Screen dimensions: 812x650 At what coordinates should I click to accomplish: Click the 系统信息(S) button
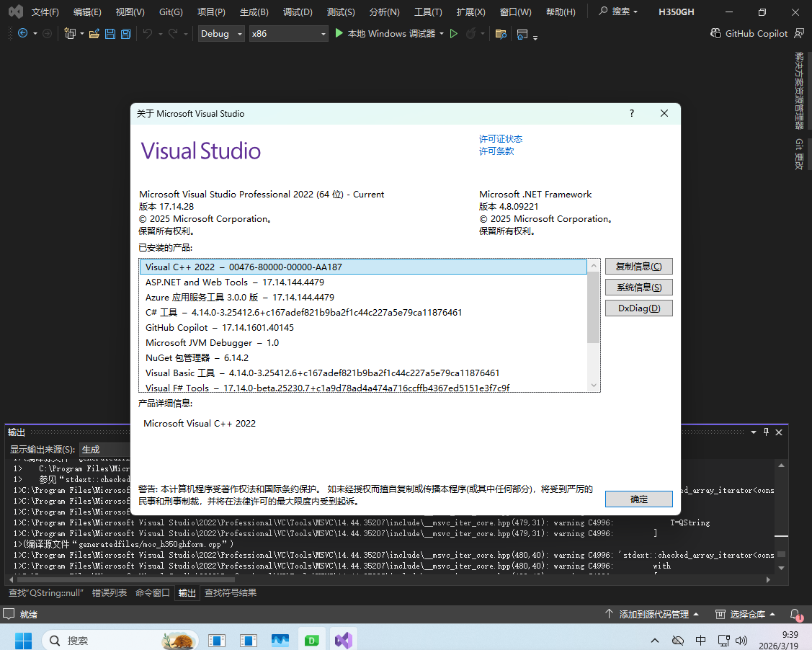click(x=639, y=288)
